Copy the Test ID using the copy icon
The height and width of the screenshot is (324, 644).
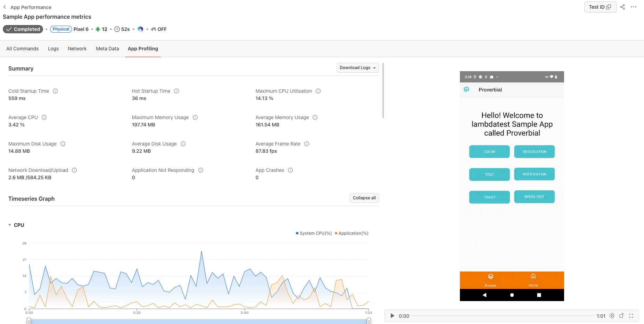coord(609,7)
